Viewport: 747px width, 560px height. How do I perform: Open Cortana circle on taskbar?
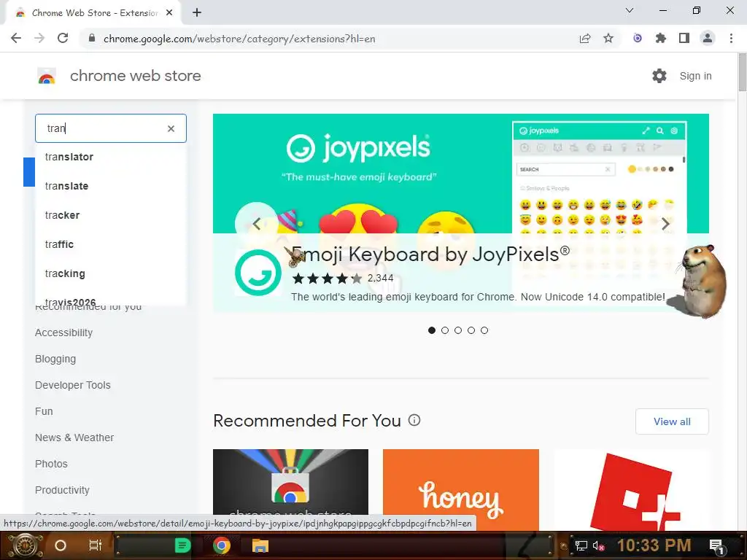(61, 545)
